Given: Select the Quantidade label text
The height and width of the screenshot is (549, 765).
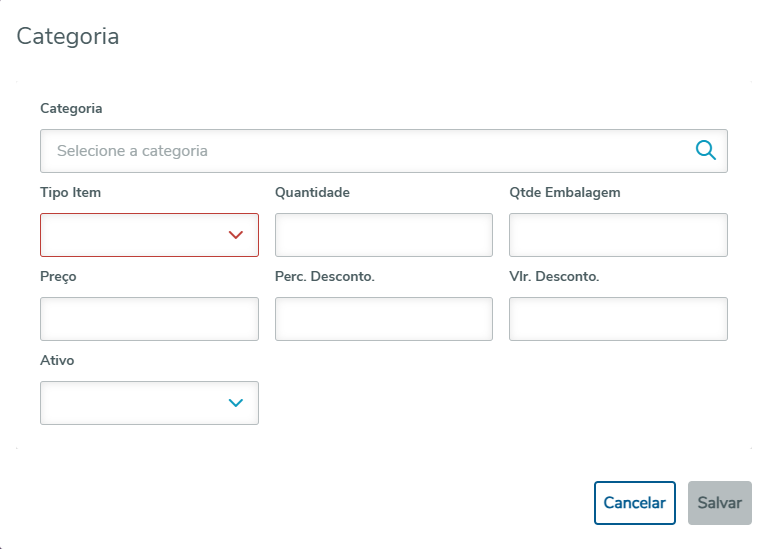Looking at the screenshot, I should (x=312, y=192).
